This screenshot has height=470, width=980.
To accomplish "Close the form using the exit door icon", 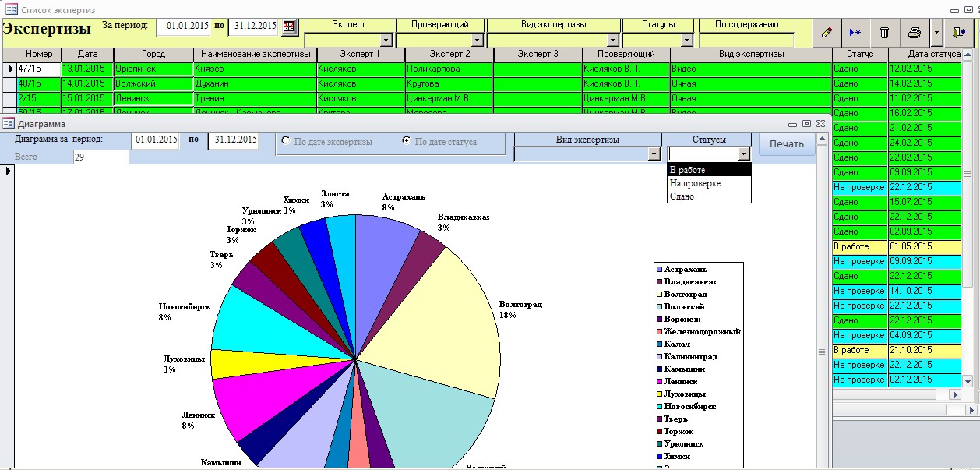I will [x=959, y=33].
